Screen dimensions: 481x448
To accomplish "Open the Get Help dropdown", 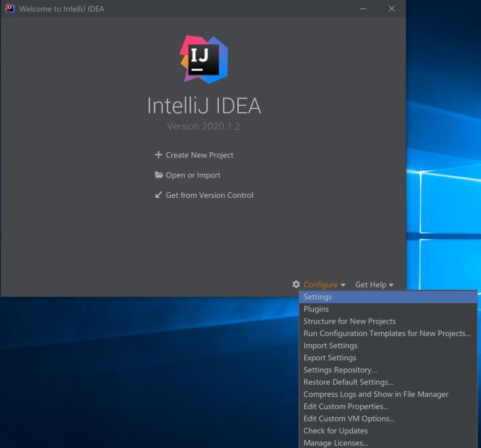I will point(374,284).
